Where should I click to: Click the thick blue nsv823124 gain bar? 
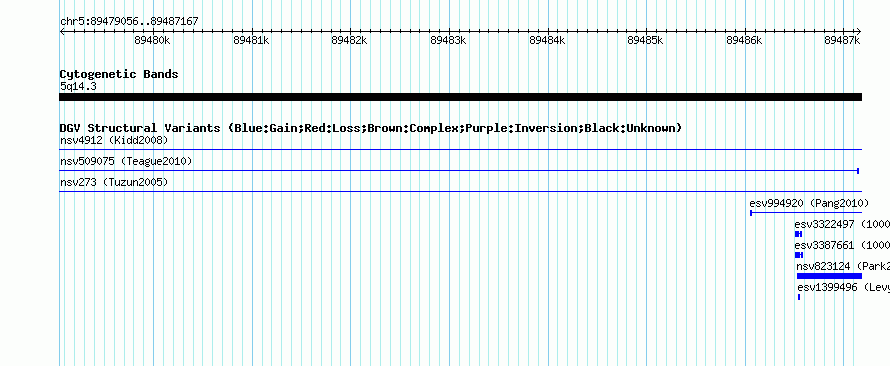(x=829, y=276)
